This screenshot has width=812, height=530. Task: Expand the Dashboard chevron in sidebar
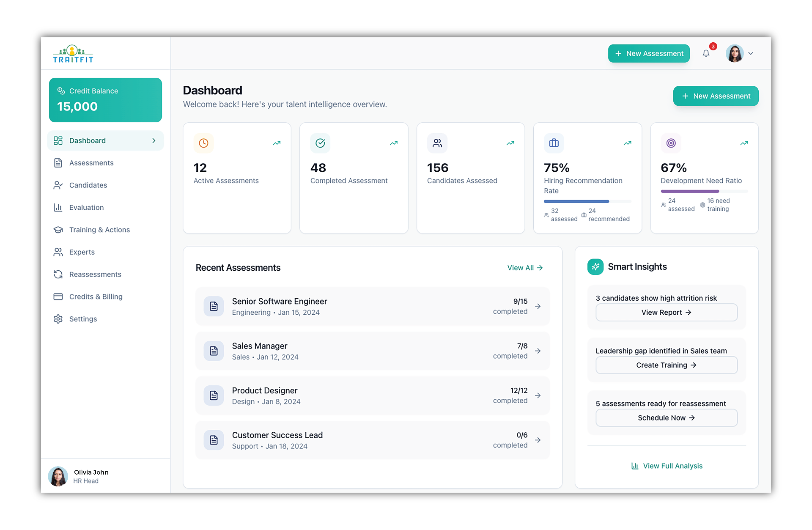point(154,140)
